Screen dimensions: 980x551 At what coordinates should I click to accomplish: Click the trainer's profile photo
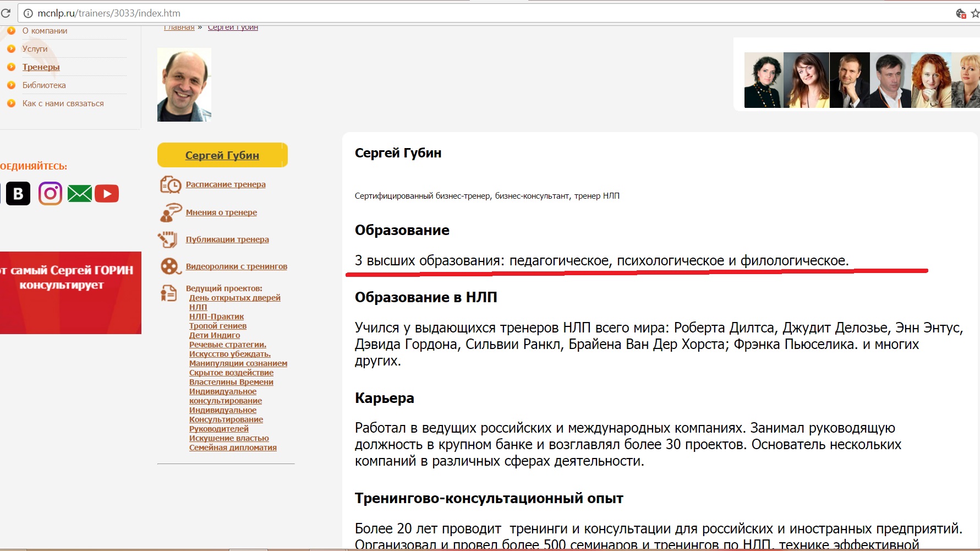point(184,85)
